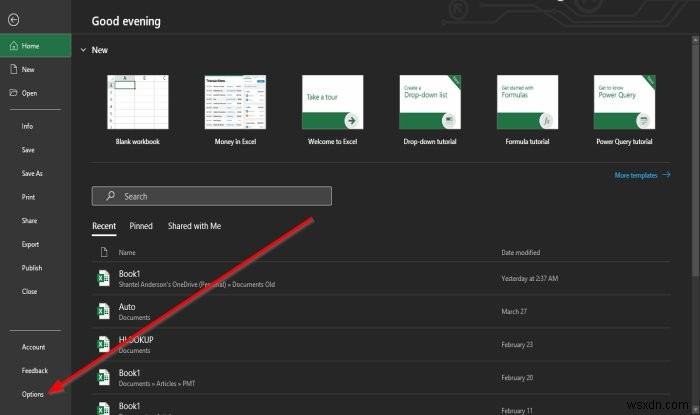This screenshot has height=415, width=700.
Task: Open Excel Options in sidebar
Action: coord(33,394)
